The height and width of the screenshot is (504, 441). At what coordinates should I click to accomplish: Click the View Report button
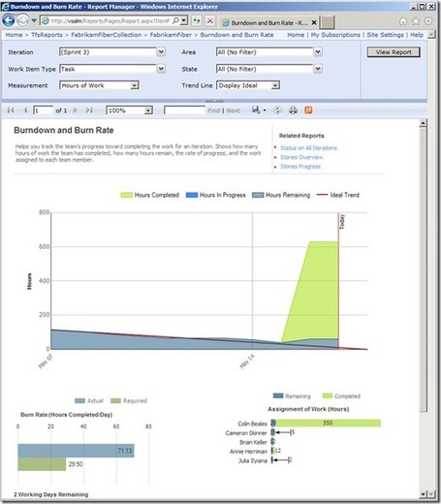tap(394, 52)
